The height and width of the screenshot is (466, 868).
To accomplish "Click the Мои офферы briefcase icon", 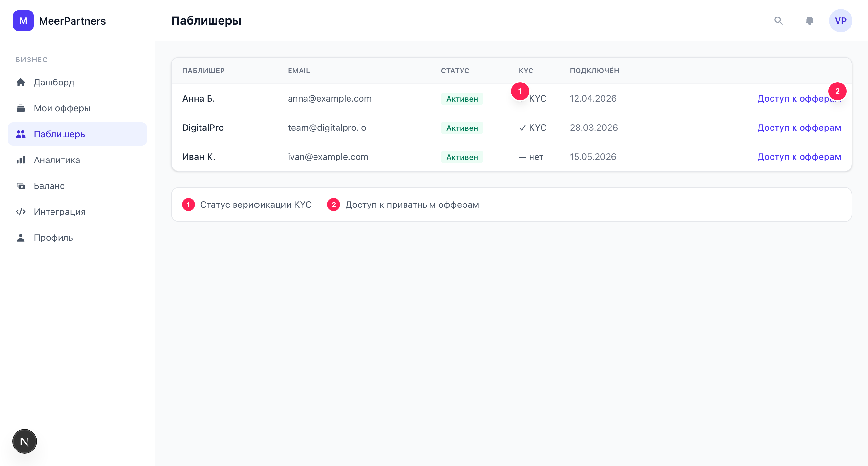I will click(x=21, y=108).
